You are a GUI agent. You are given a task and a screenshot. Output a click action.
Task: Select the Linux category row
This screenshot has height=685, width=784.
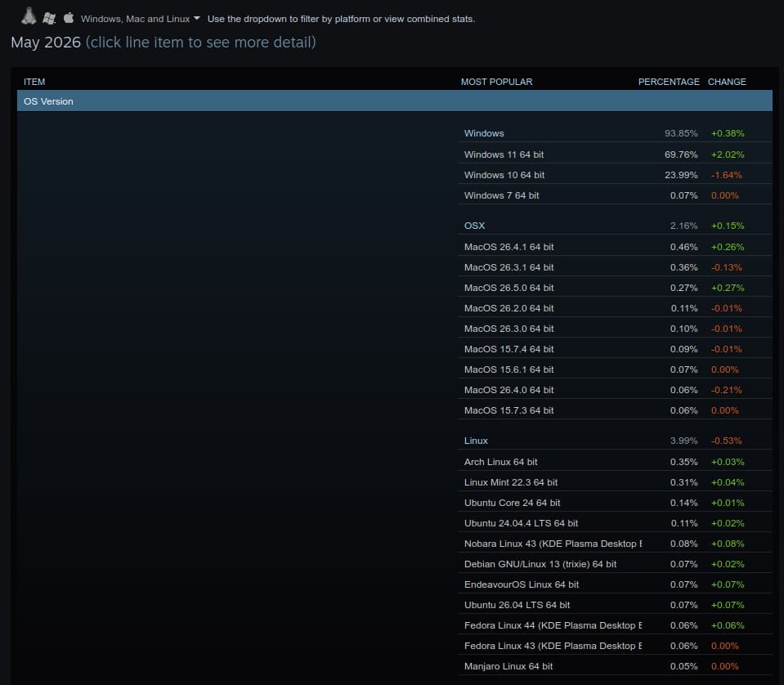click(615, 441)
